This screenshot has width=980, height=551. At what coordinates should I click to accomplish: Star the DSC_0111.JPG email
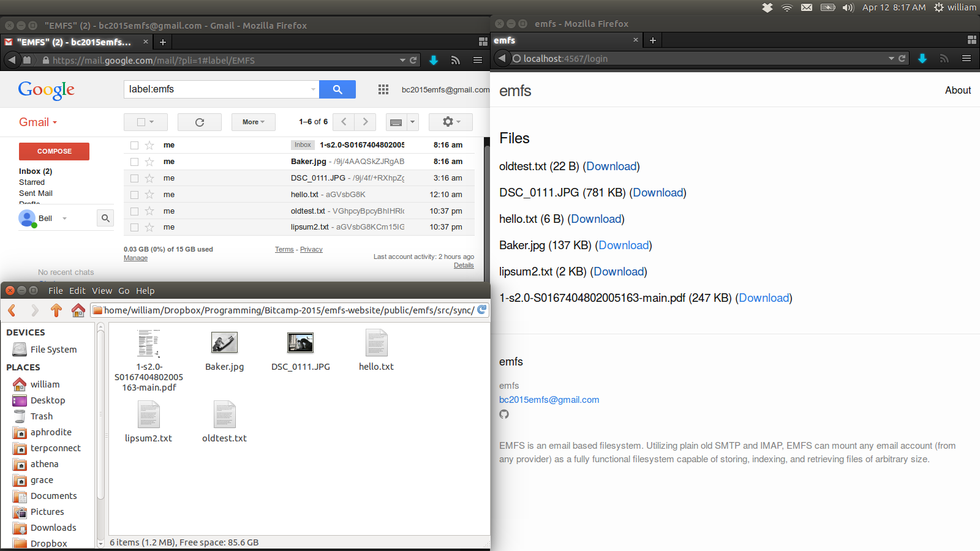pyautogui.click(x=149, y=178)
